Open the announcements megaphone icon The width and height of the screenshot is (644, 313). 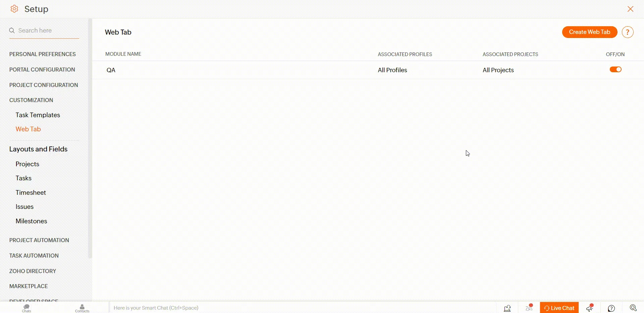point(590,308)
